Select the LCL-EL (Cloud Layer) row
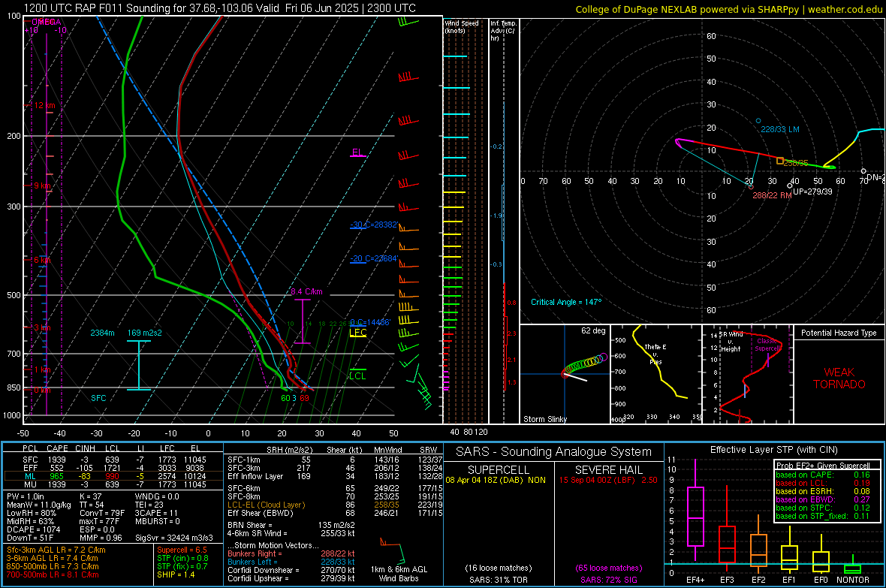The image size is (886, 588). tap(335, 505)
